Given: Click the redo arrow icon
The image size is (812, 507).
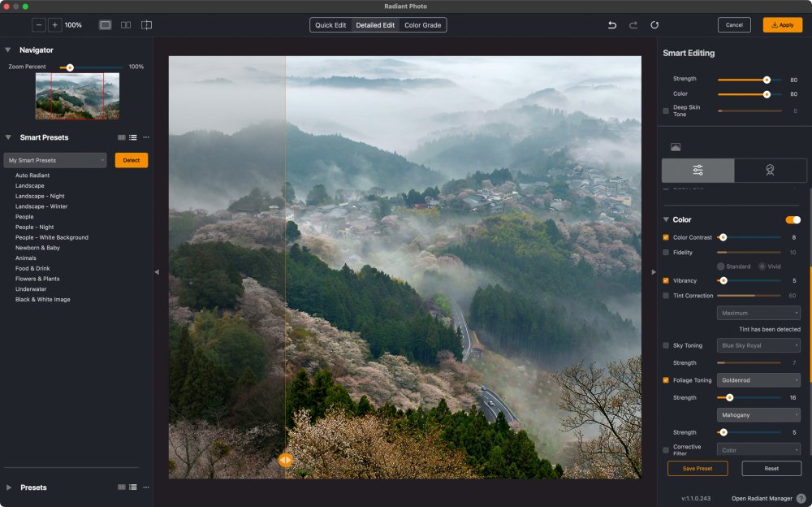Looking at the screenshot, I should point(633,25).
